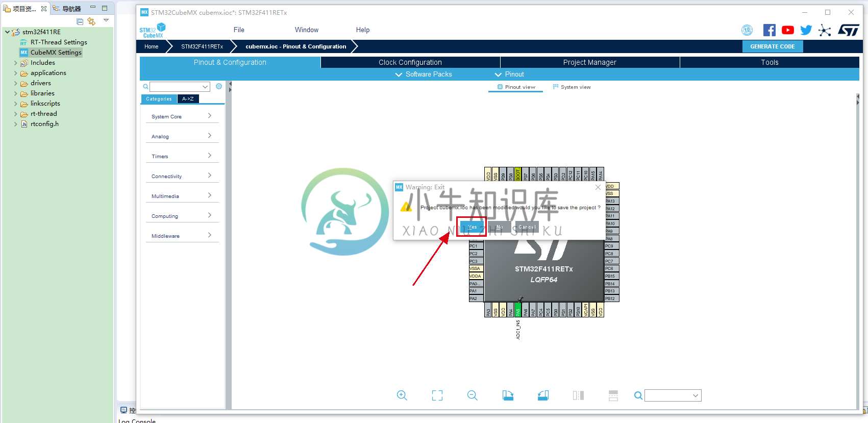Select the yellow BOOT0 pin
Screen dimensions: 868x423
click(x=518, y=174)
